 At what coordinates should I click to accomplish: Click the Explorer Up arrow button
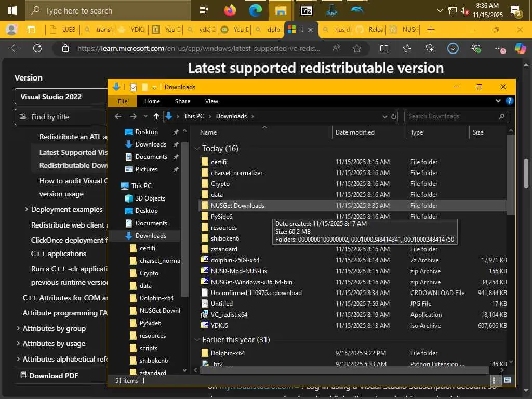(x=156, y=116)
